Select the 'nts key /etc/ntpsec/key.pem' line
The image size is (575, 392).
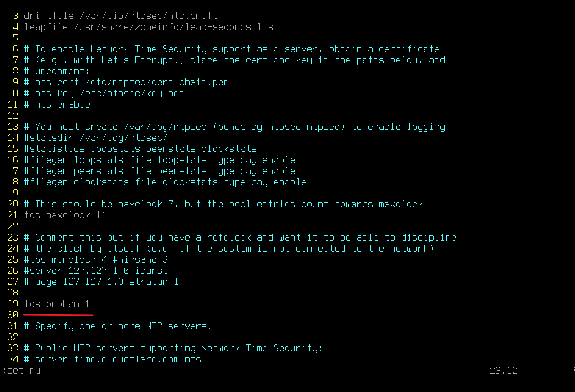104,93
